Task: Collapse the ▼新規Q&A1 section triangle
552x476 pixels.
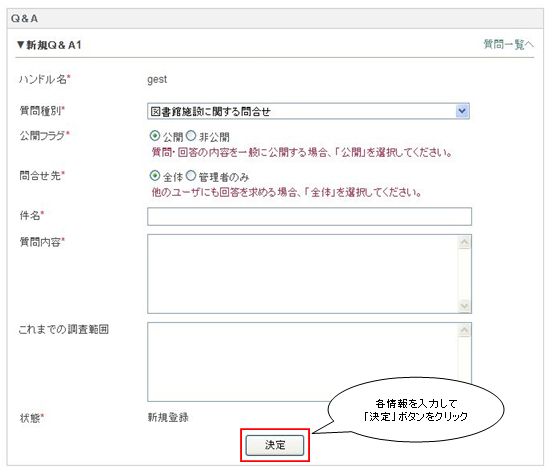Action: [x=21, y=45]
